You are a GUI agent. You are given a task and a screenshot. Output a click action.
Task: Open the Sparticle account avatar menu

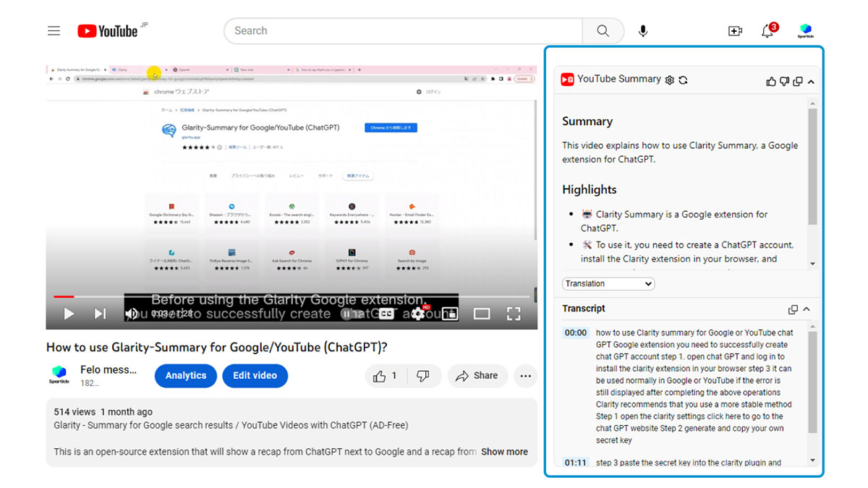806,31
